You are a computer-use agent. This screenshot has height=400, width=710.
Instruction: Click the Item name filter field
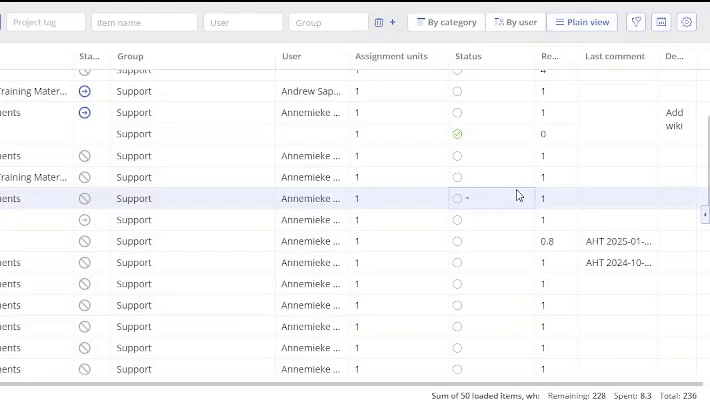pos(145,22)
